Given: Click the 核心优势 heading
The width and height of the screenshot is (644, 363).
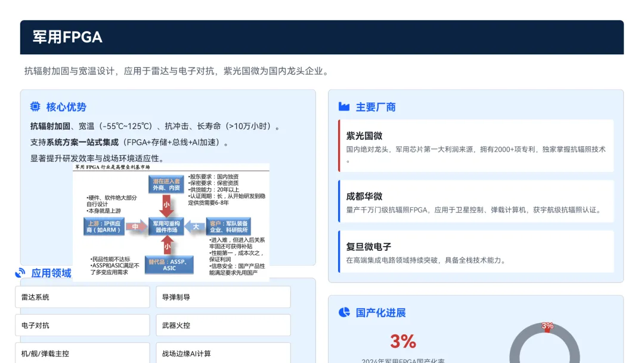Looking at the screenshot, I should [66, 107].
